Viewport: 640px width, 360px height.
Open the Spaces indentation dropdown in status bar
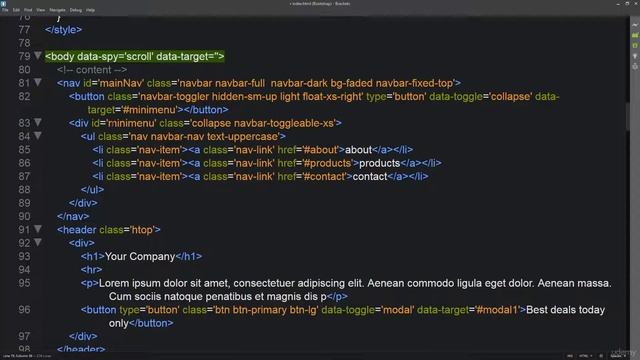click(x=618, y=356)
